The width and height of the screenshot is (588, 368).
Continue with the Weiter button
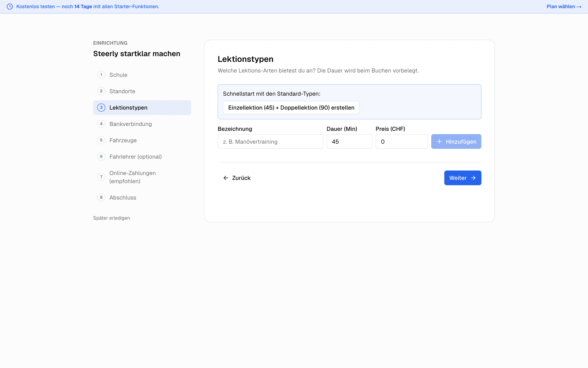[463, 178]
